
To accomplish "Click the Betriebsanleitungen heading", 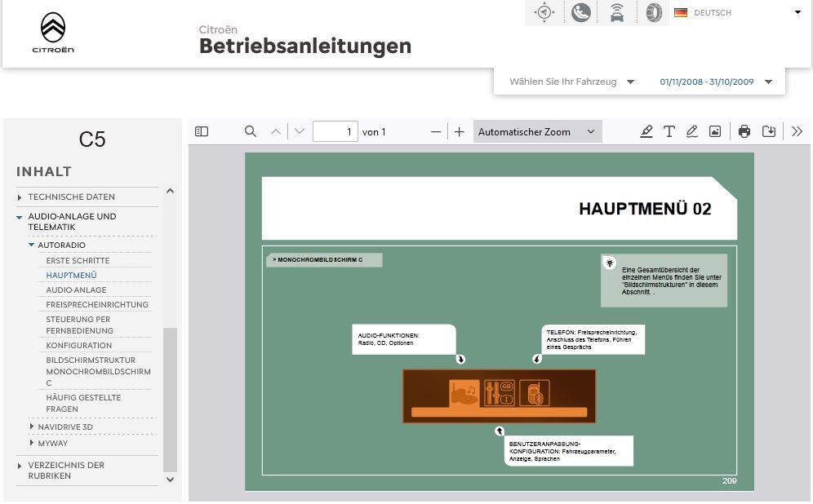I will [305, 46].
